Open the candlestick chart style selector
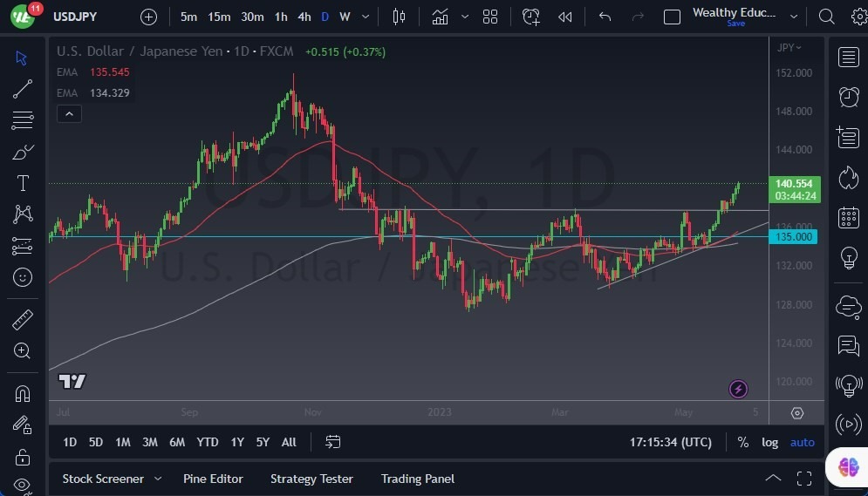This screenshot has height=496, width=868. [x=399, y=17]
